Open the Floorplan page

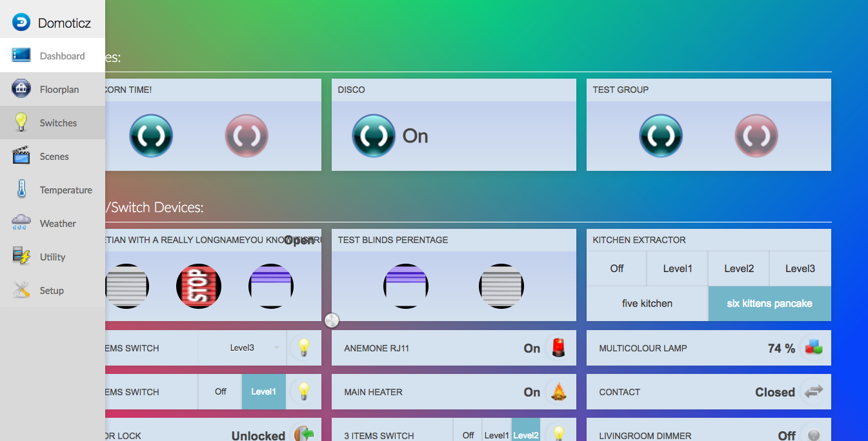click(x=52, y=90)
